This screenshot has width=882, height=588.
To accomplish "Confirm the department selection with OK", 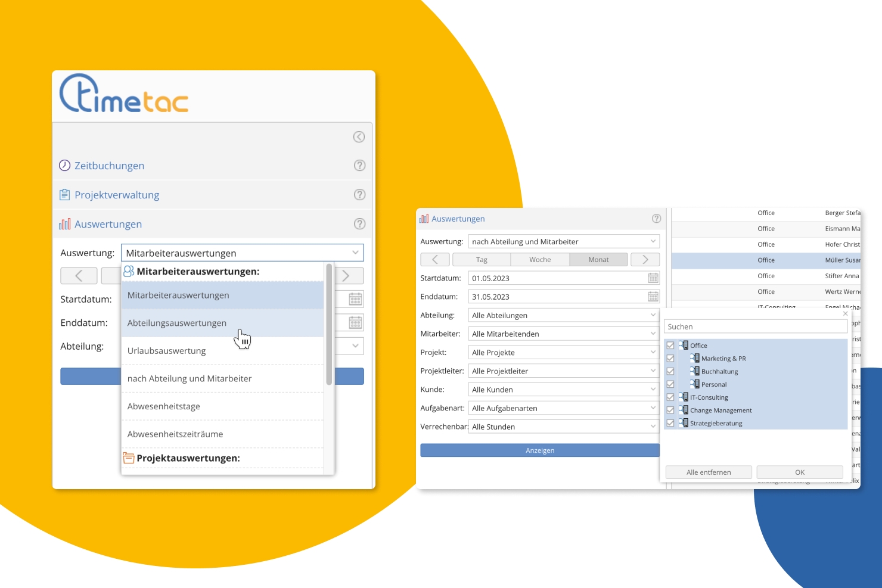I will point(800,472).
